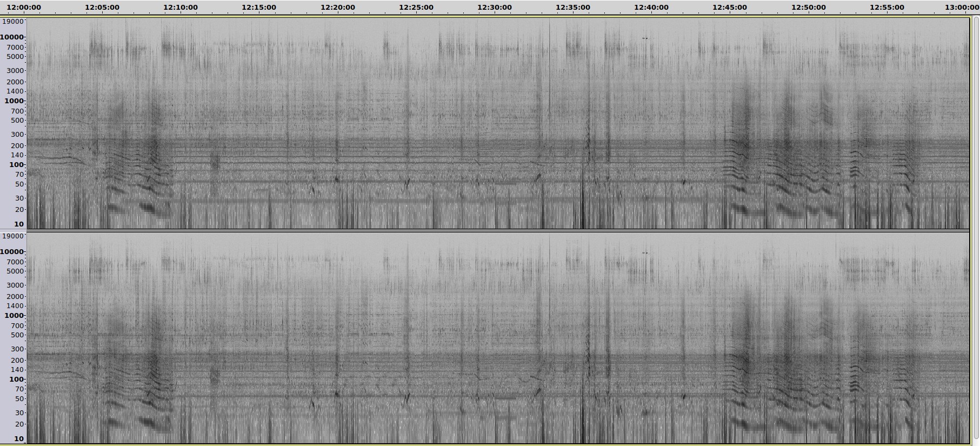Jump to 12:55:00 on the time ruler
This screenshot has width=980, height=446.
coord(887,8)
